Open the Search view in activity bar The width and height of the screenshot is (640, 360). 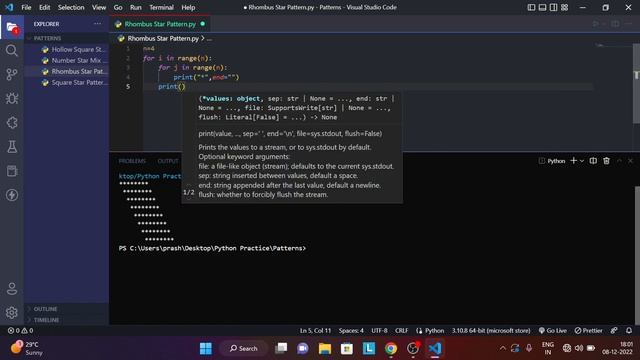click(12, 51)
